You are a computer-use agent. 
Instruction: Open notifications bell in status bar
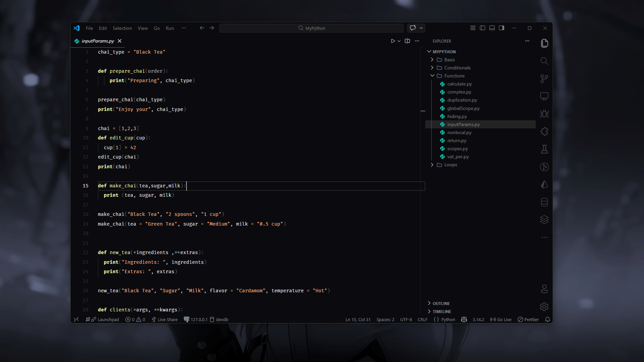click(547, 319)
